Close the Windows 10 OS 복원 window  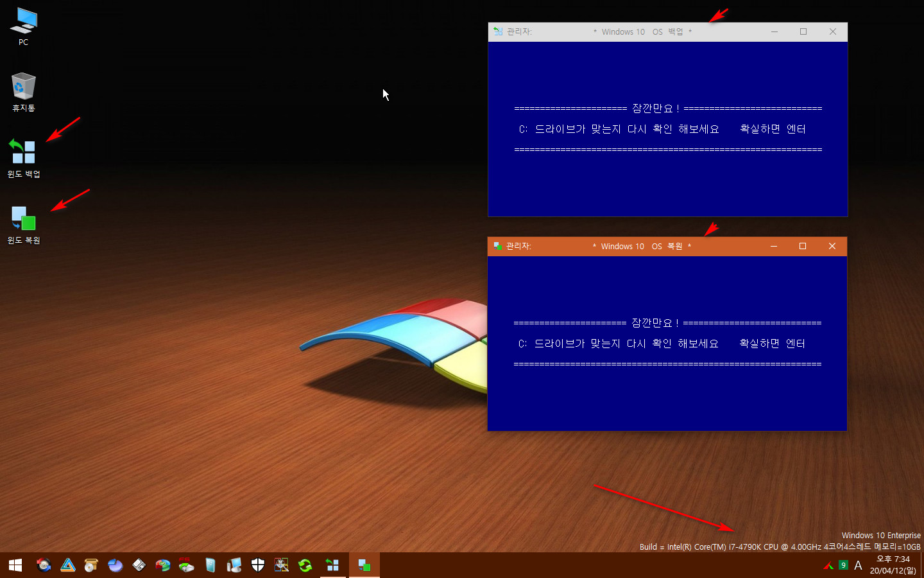[832, 246]
